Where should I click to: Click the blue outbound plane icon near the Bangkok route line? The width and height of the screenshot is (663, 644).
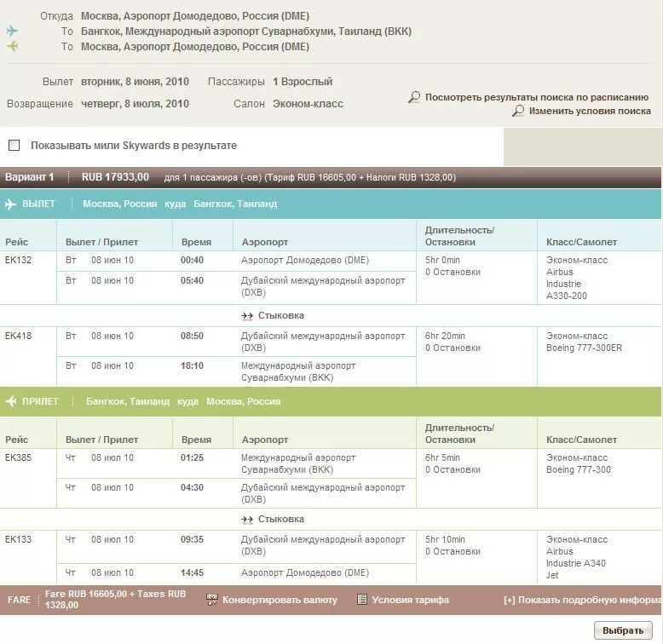(x=12, y=31)
